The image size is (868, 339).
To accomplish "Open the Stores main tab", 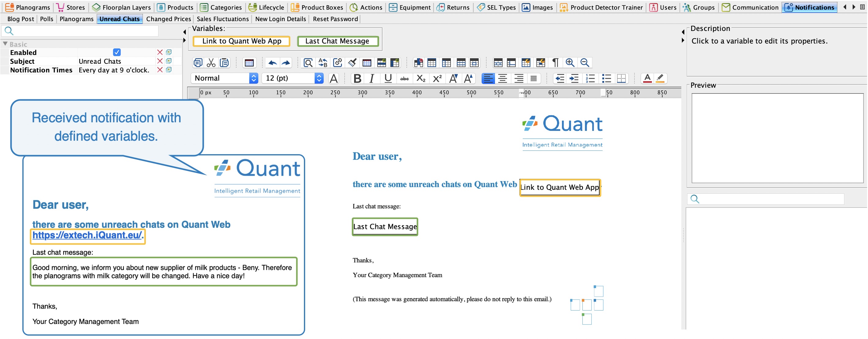I will click(x=71, y=7).
